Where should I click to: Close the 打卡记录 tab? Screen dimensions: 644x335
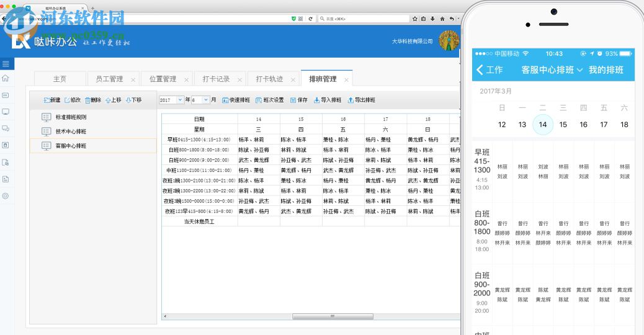point(240,79)
